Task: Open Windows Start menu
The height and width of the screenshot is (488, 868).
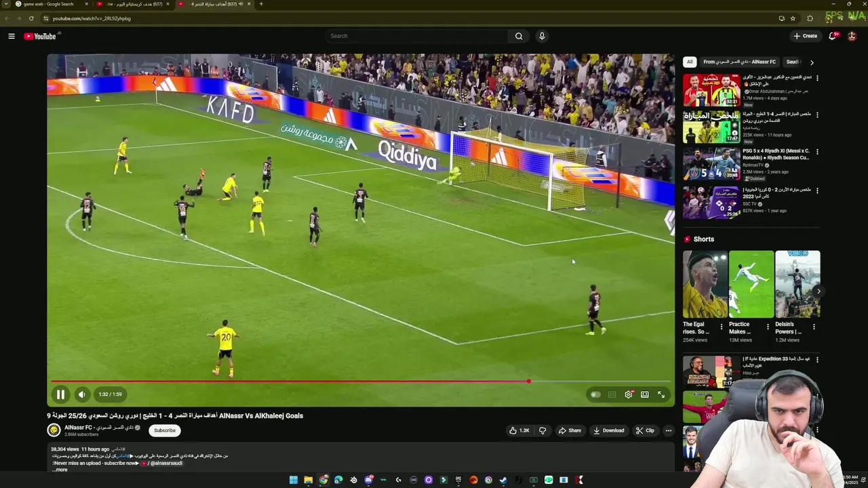Action: pos(293,480)
